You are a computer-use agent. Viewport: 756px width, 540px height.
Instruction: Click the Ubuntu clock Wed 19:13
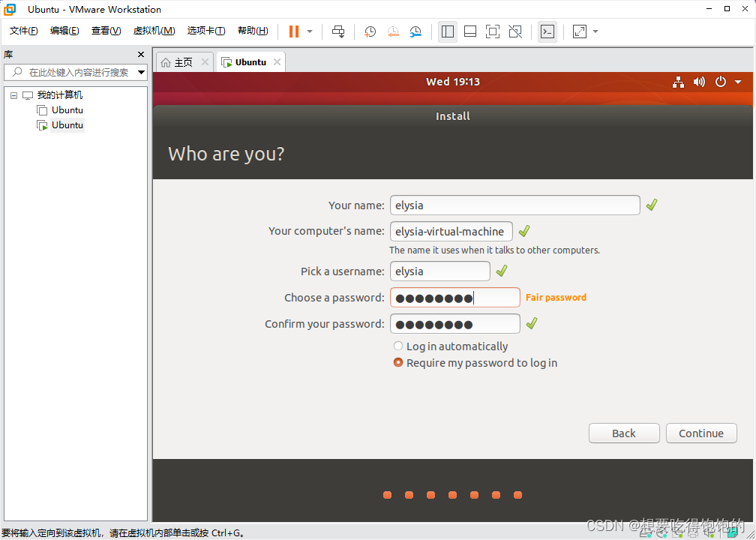click(x=453, y=82)
